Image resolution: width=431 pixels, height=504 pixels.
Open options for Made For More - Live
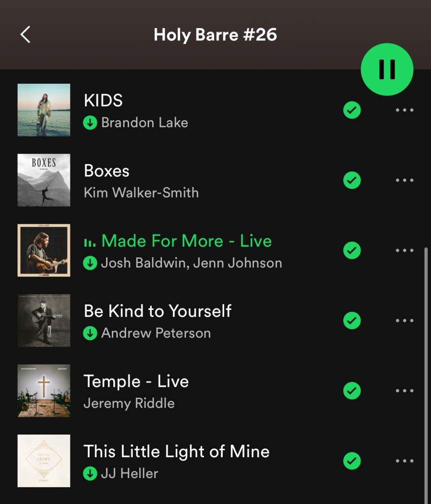click(404, 250)
